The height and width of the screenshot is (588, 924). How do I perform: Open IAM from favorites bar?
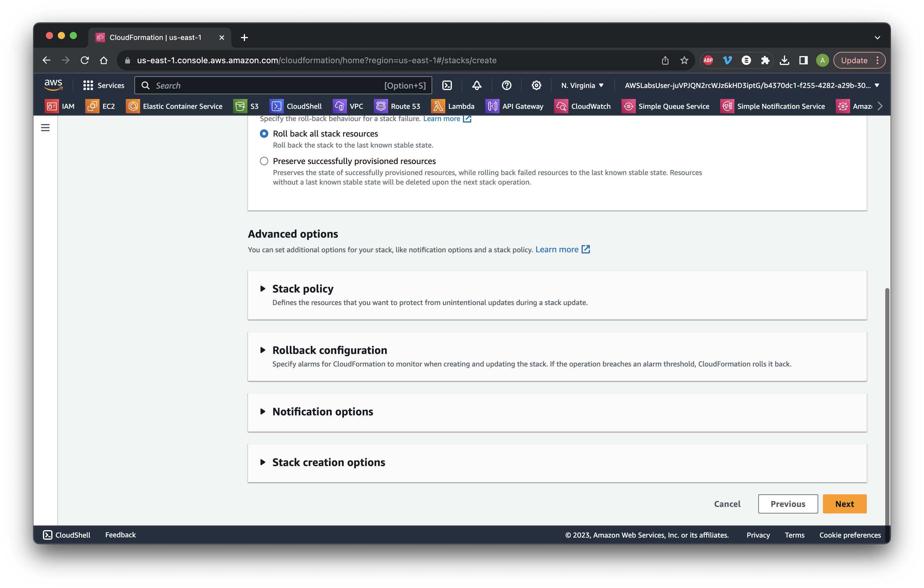point(60,106)
